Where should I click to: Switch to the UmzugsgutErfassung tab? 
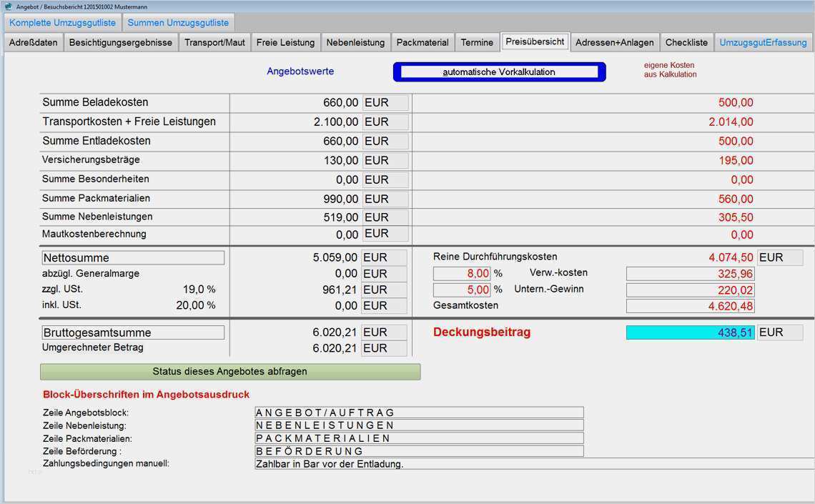tap(763, 42)
